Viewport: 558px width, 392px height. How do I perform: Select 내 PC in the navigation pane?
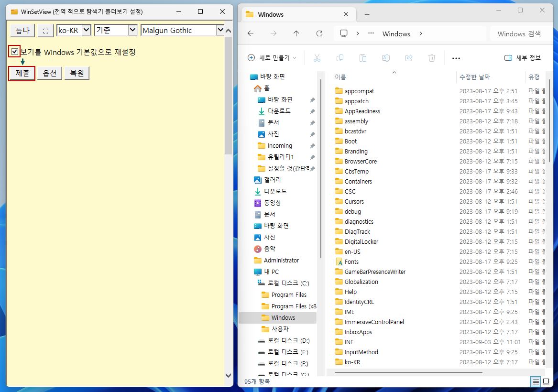[266, 272]
